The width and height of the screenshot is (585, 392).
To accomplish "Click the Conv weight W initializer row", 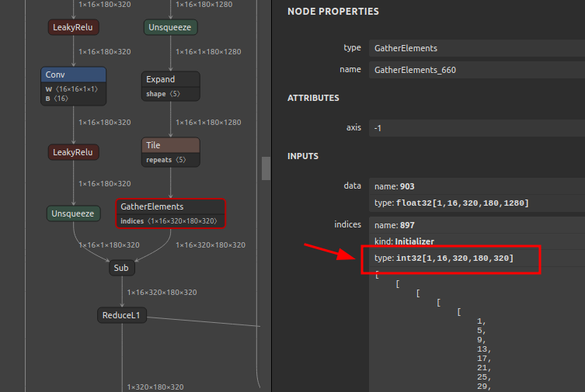I will pyautogui.click(x=73, y=89).
